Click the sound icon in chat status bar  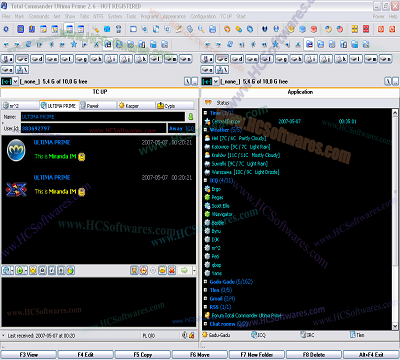point(185,335)
